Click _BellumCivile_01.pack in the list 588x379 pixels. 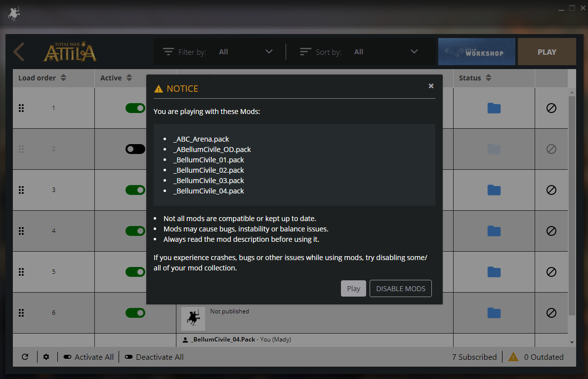tap(209, 160)
